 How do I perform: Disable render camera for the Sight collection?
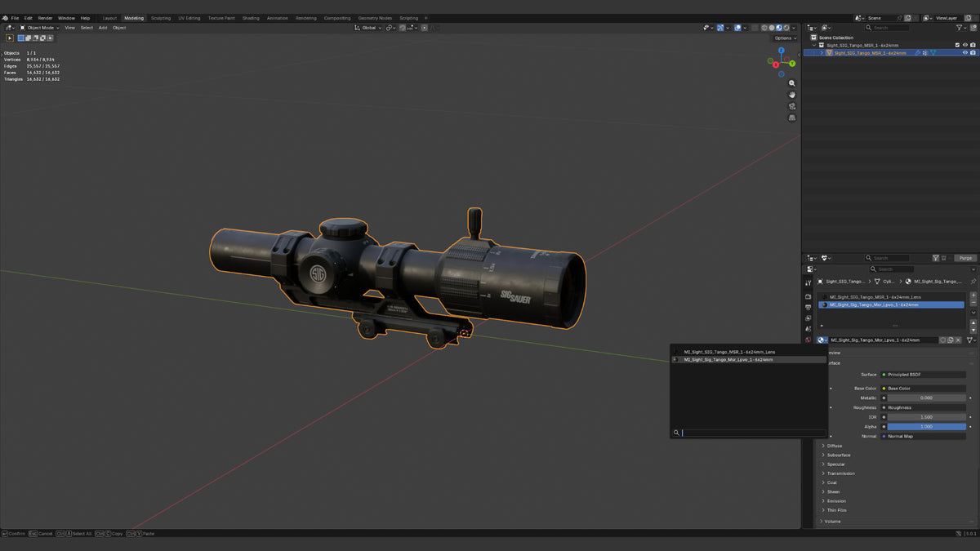973,45
